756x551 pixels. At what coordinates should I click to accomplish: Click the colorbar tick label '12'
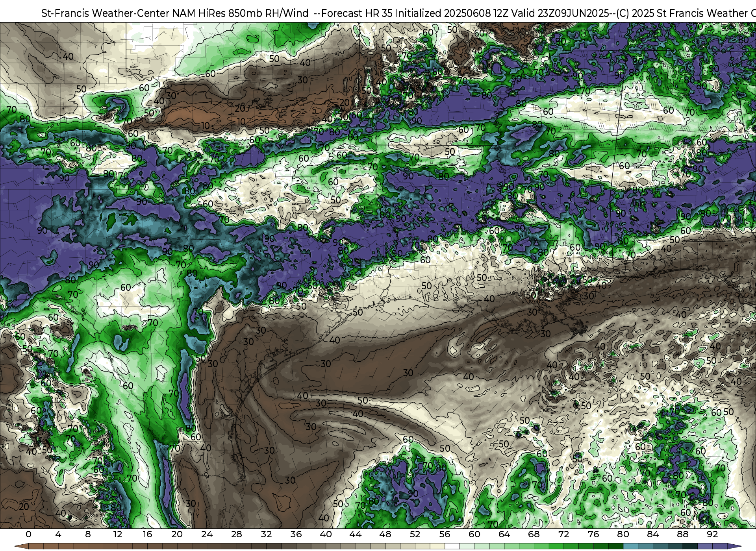(x=118, y=534)
